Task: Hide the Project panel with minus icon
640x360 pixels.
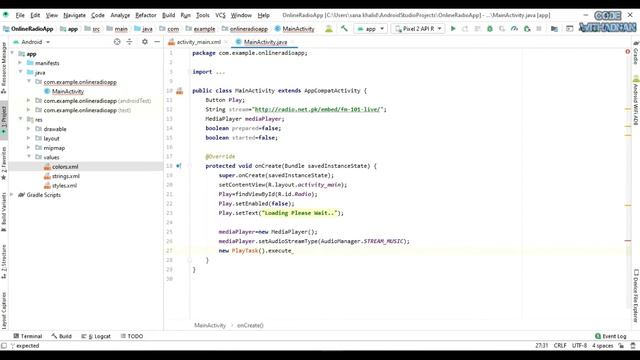Action: click(x=157, y=42)
